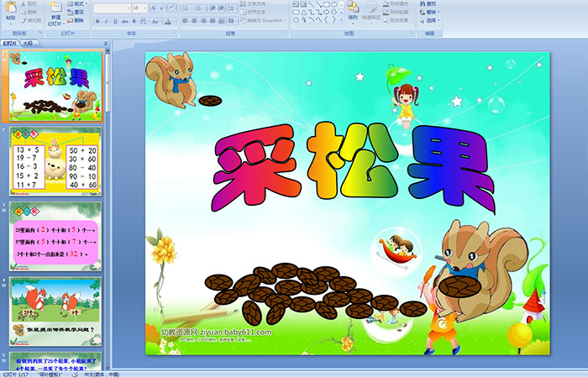Pick the block right arrow shape
This screenshot has height=377, width=588.
pyautogui.click(x=326, y=12)
